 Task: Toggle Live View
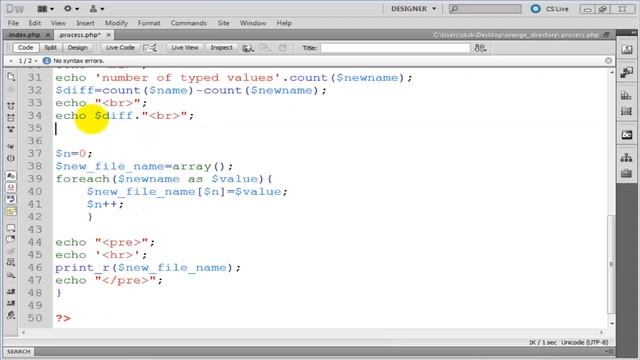(x=184, y=48)
